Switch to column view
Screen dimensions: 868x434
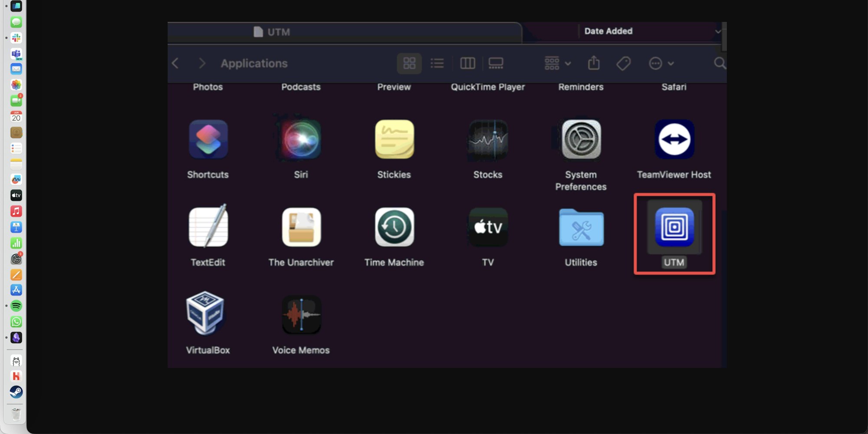tap(467, 63)
